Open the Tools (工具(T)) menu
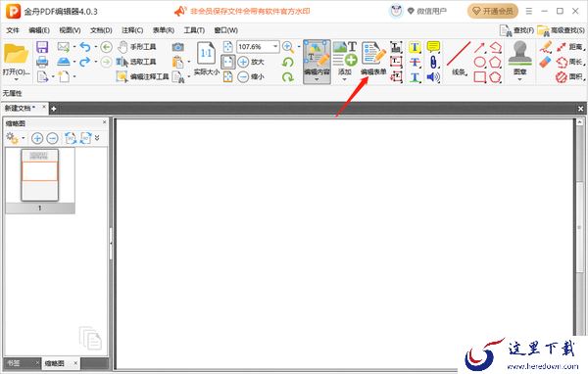 tap(194, 30)
